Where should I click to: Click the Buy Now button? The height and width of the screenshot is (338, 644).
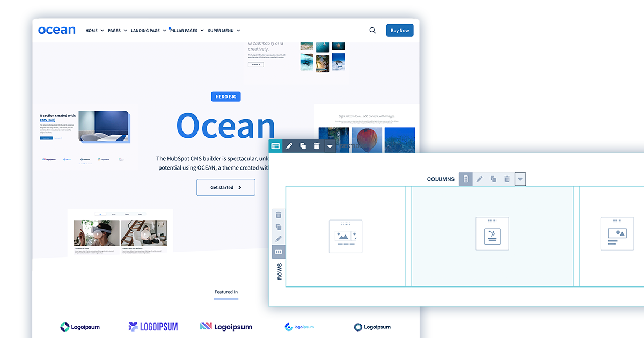(x=400, y=31)
